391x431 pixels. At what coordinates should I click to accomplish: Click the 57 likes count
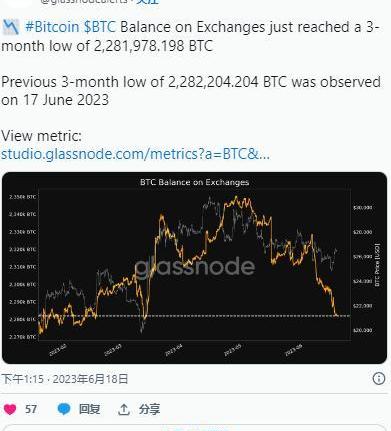pyautogui.click(x=31, y=409)
